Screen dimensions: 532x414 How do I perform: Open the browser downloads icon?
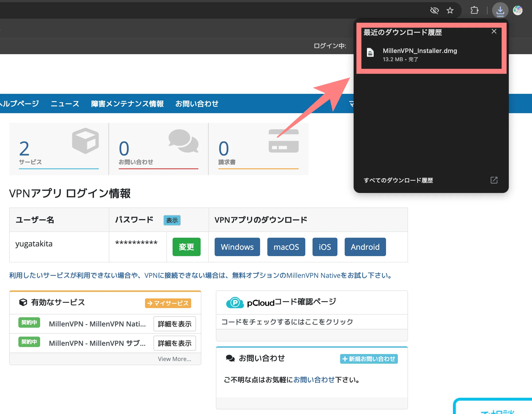point(500,10)
